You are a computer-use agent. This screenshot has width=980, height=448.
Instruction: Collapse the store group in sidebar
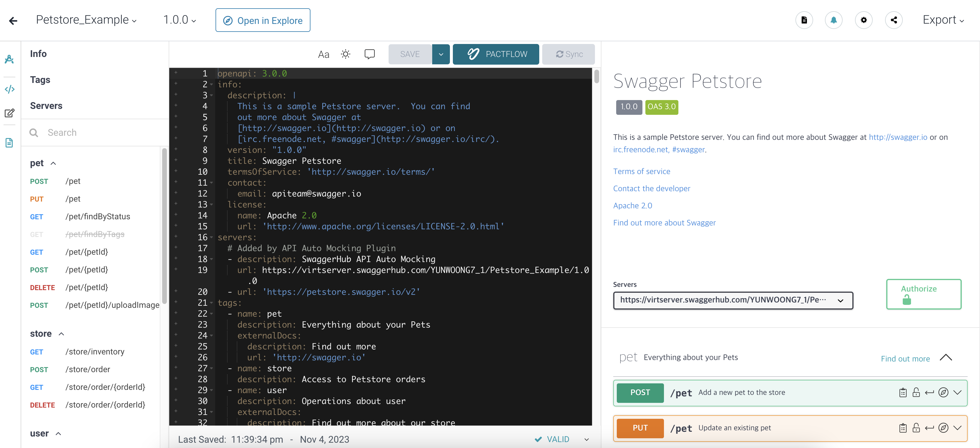pos(61,334)
